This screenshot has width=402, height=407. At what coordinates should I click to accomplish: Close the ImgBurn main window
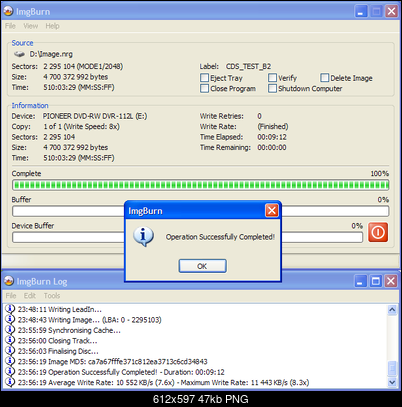pos(391,11)
